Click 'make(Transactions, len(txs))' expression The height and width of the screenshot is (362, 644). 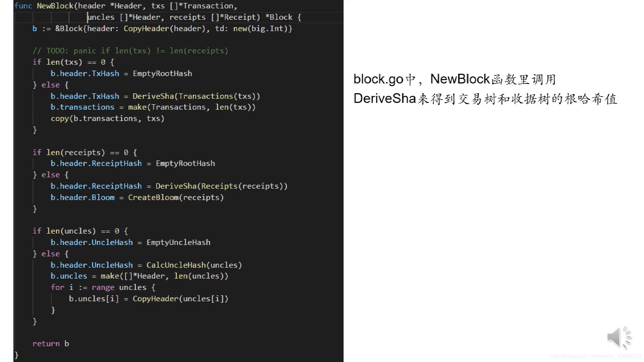click(x=192, y=107)
